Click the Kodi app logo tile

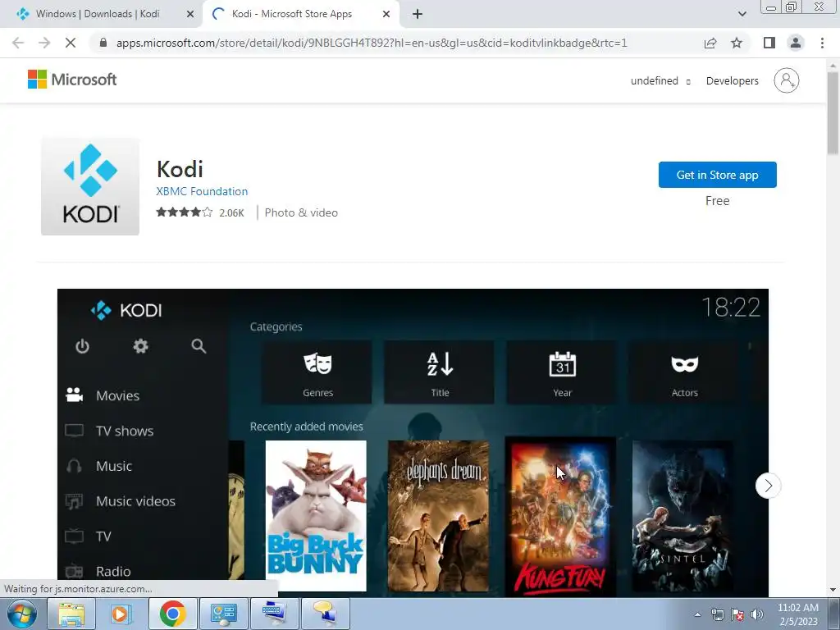tap(90, 186)
